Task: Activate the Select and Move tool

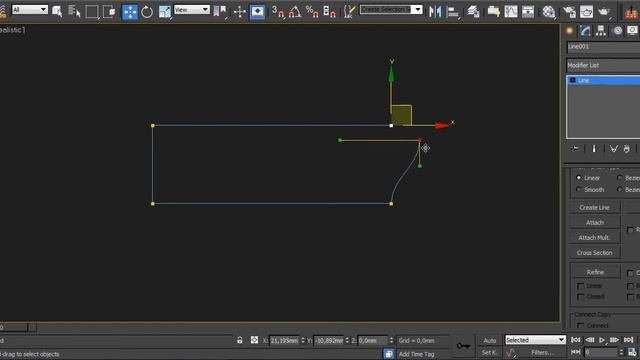Action: (x=130, y=12)
